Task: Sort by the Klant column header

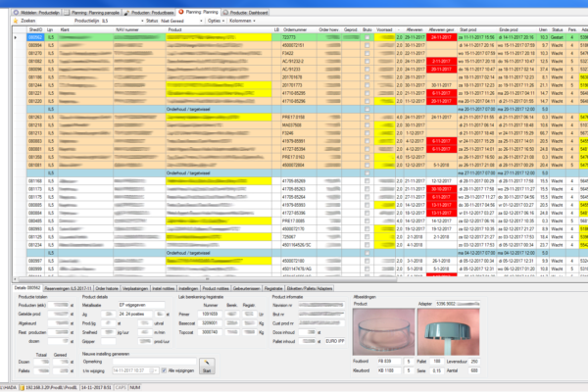Action: (x=85, y=29)
